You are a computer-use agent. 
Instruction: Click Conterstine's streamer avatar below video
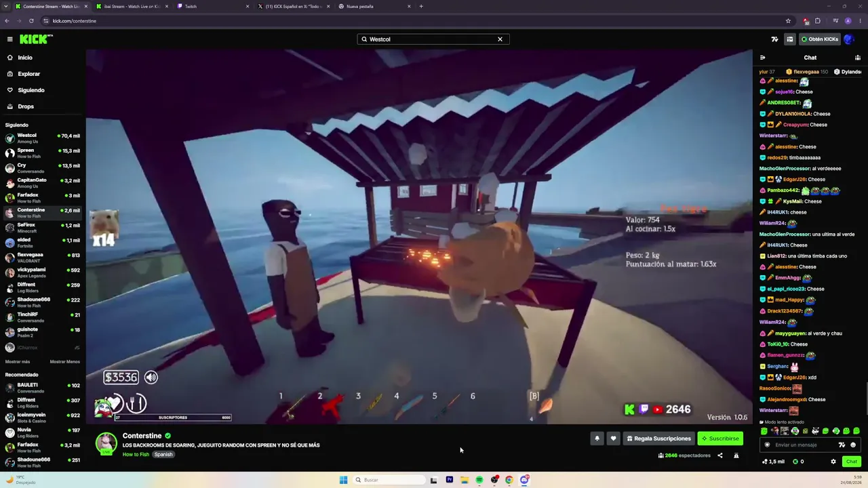point(106,443)
